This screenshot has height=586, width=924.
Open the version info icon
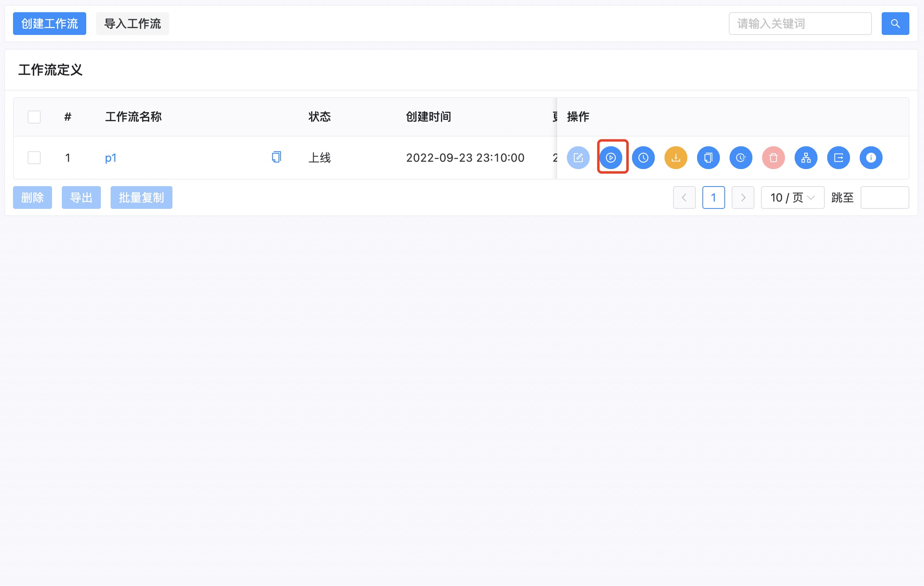click(871, 158)
